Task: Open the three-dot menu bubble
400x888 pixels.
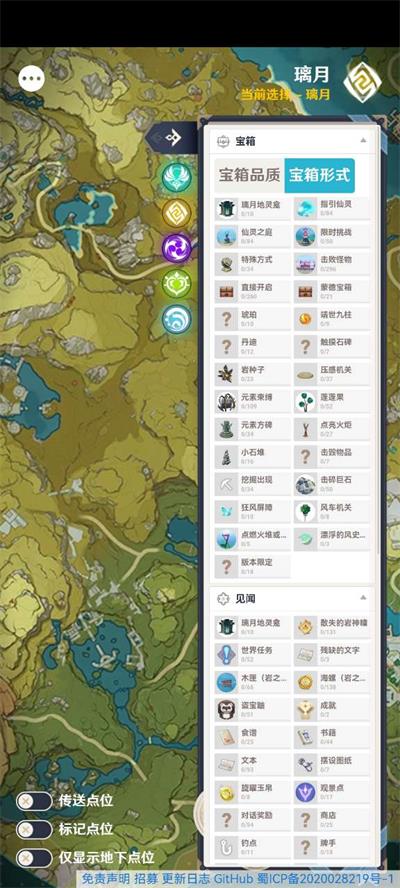Action: 31,78
